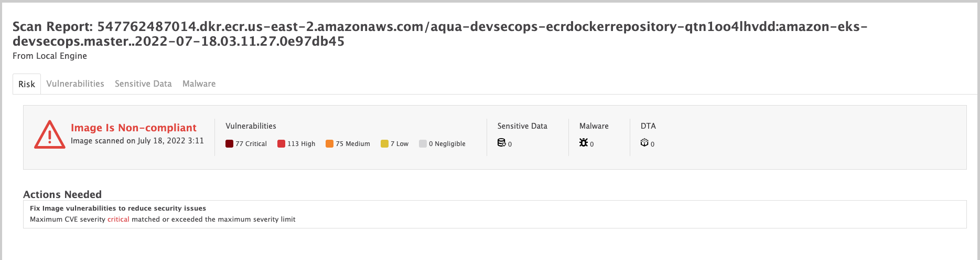
Task: Click the malware bug icon
Action: pyautogui.click(x=584, y=143)
